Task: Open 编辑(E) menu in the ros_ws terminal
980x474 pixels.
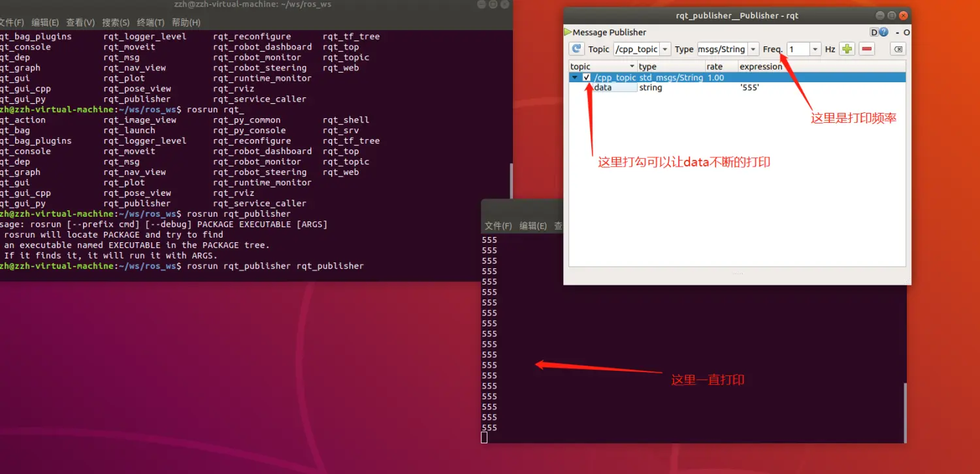Action: point(44,22)
